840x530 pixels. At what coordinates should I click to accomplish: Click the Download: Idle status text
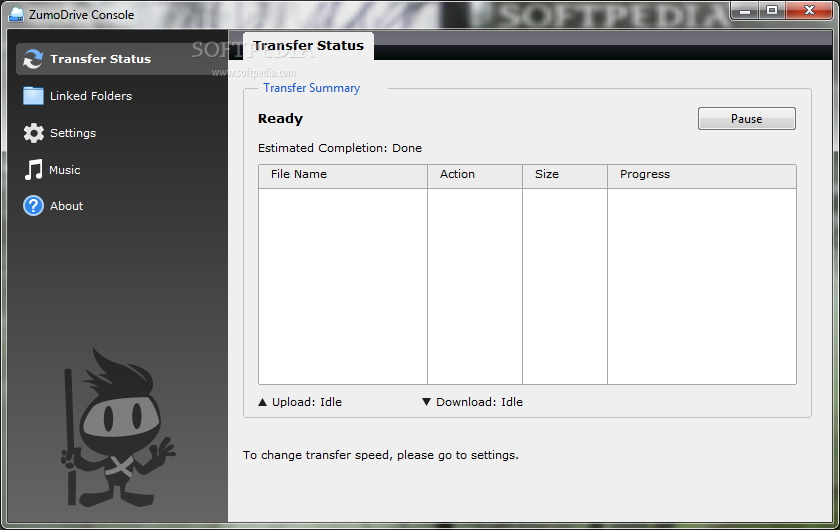coord(479,402)
